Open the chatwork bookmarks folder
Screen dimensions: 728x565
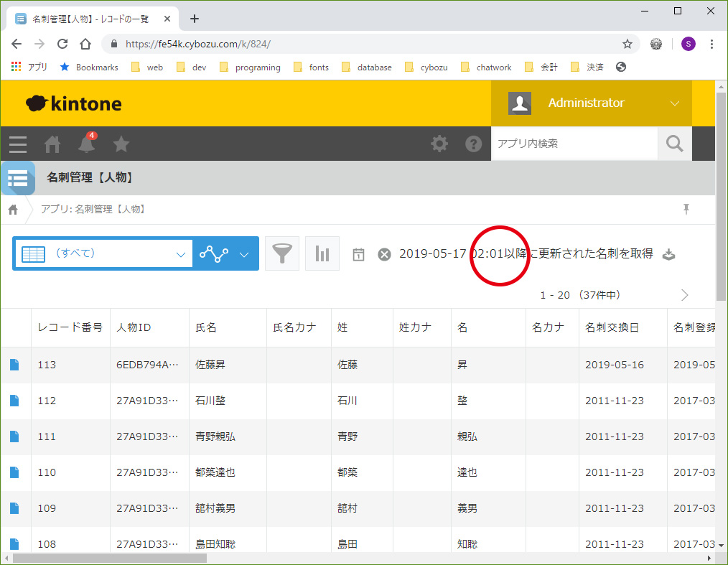click(x=486, y=67)
